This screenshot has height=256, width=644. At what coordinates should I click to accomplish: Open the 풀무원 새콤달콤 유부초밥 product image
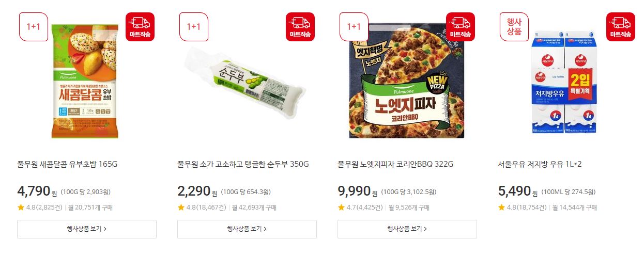85,81
